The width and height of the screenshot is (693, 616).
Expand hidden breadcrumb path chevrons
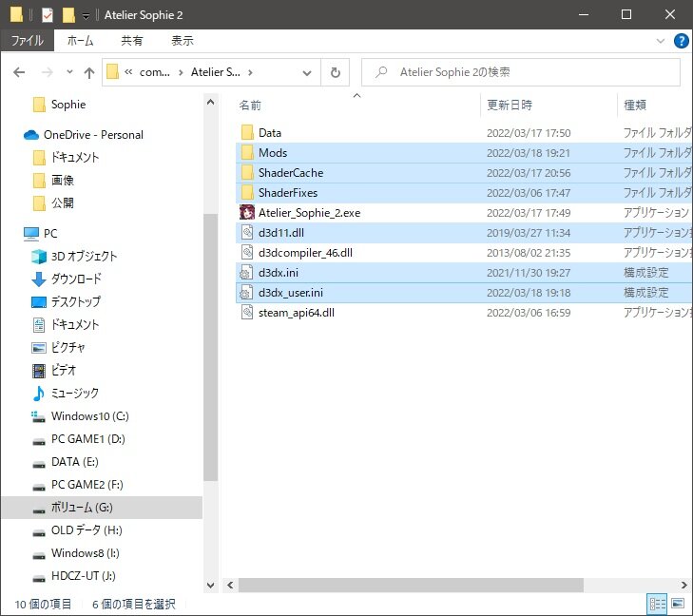tap(128, 72)
